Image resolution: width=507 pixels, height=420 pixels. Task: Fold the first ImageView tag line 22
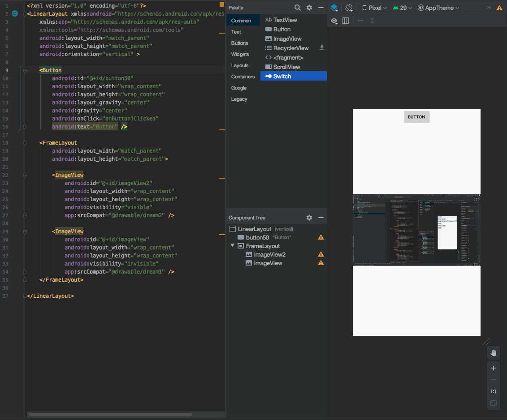pos(25,175)
